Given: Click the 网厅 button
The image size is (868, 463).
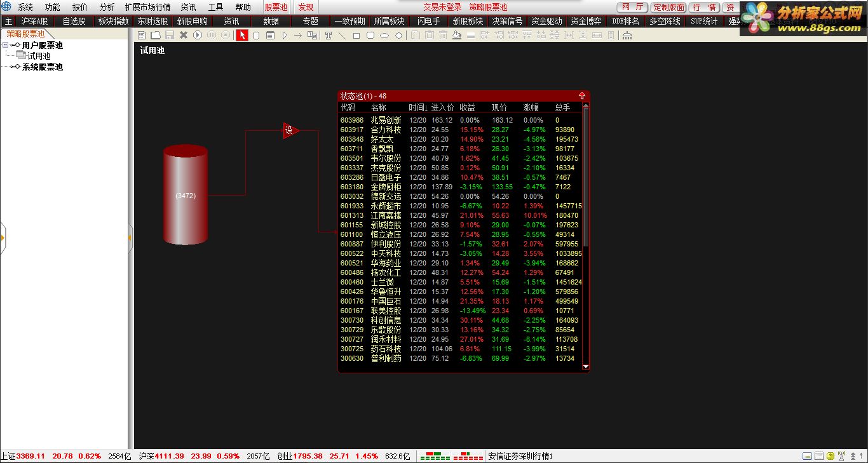Looking at the screenshot, I should [632, 7].
